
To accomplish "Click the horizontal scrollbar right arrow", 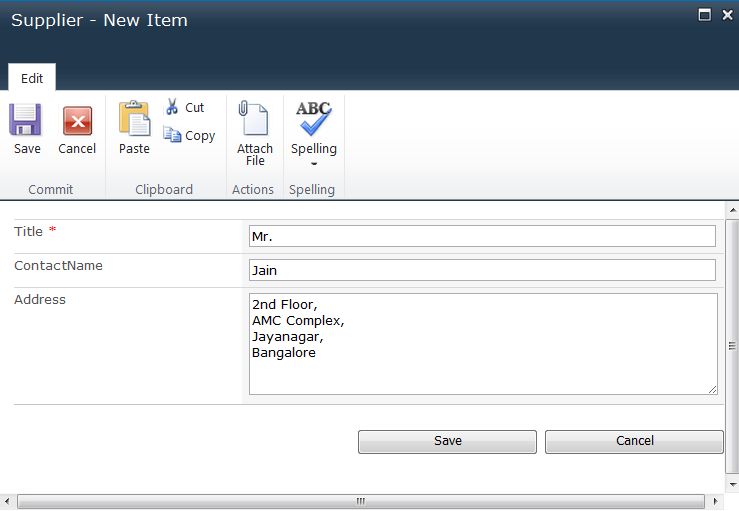I will coord(715,501).
